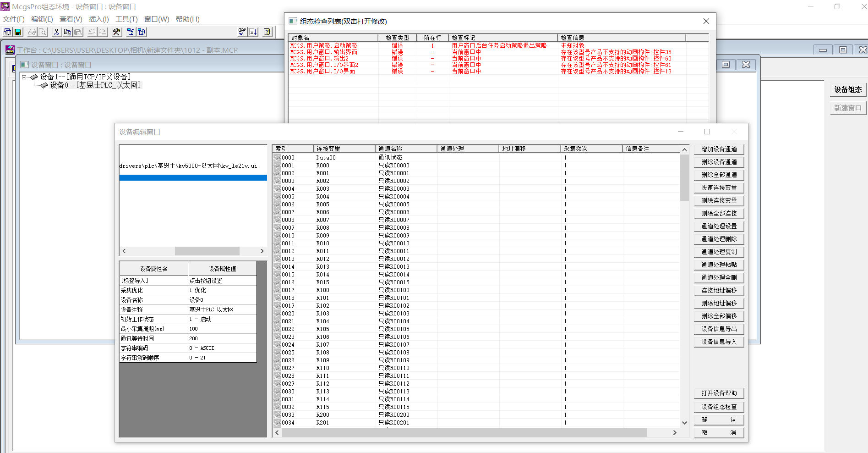868x453 pixels.
Task: Open the 文件(F) menu
Action: coord(14,19)
